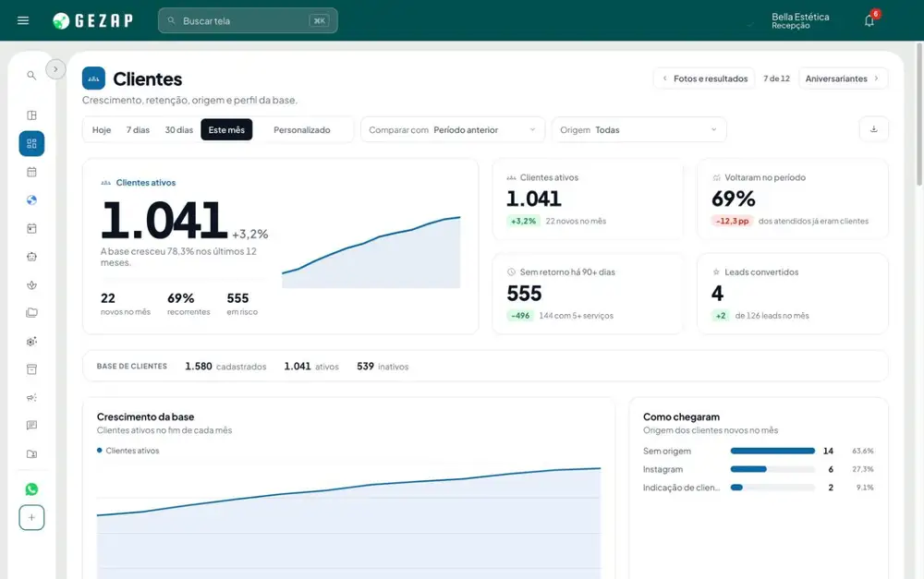Open WhatsApp from the sidebar

click(x=31, y=489)
